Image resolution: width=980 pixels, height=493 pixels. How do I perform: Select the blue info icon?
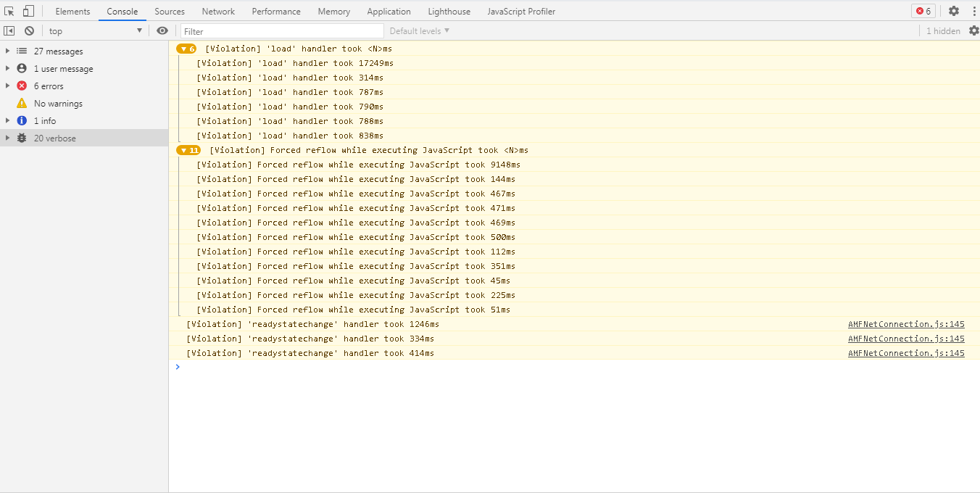click(22, 121)
